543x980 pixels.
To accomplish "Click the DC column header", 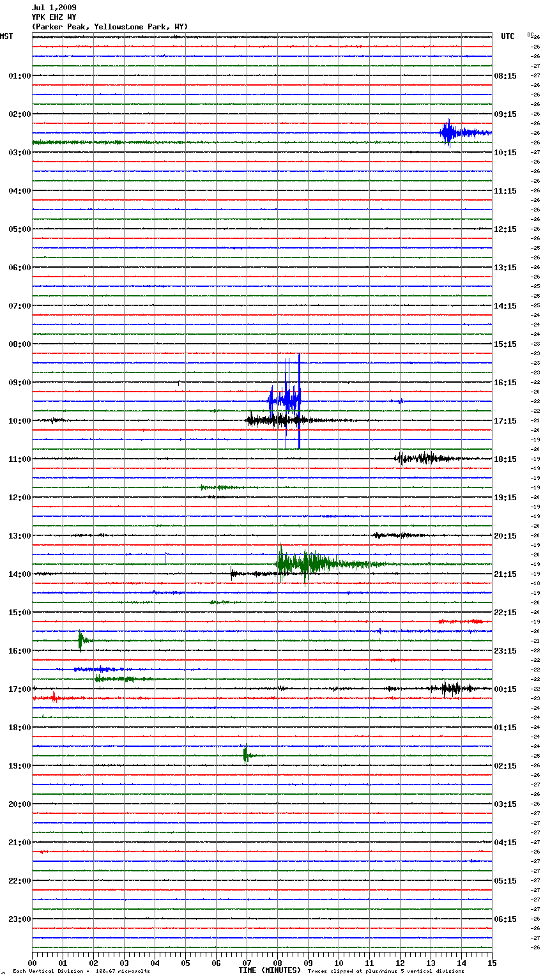I will pyautogui.click(x=530, y=34).
